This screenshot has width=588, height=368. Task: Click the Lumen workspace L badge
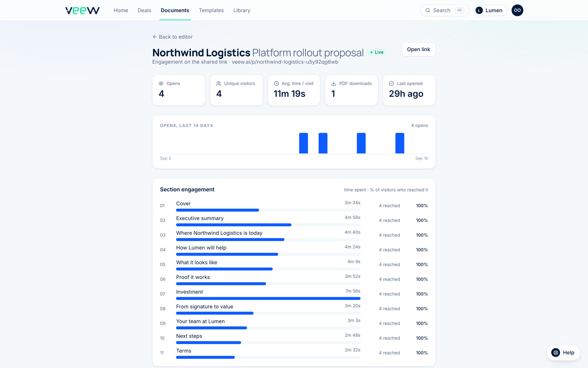479,10
